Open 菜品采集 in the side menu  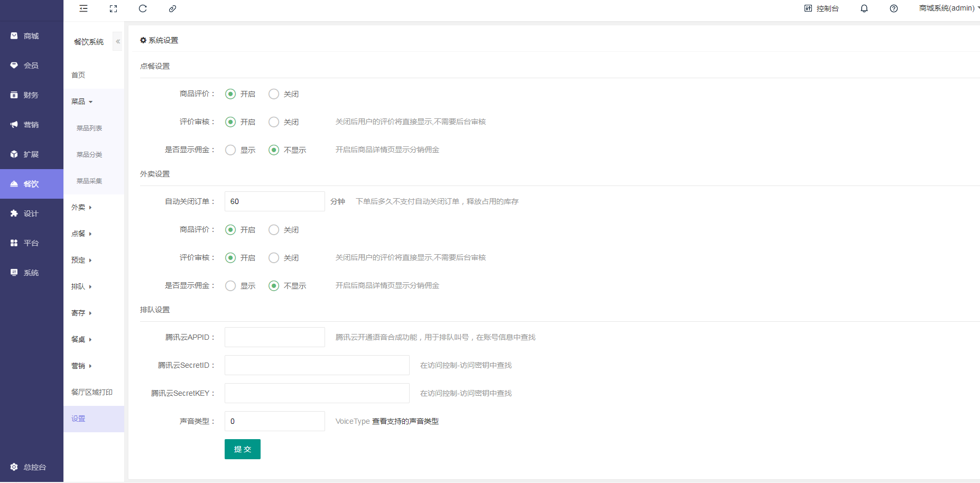coord(88,181)
